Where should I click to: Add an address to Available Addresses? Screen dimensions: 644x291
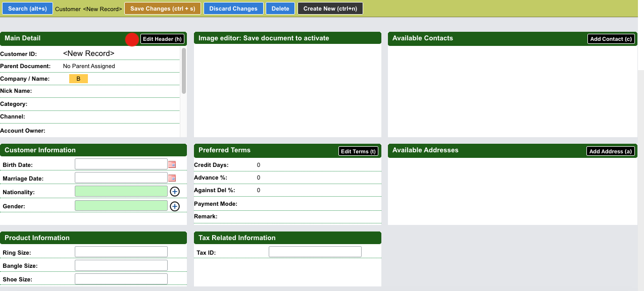tap(611, 150)
